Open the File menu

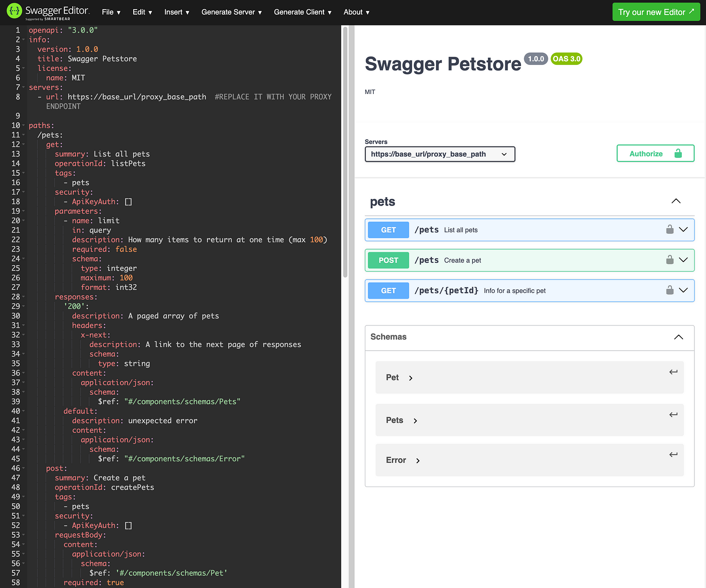(111, 12)
